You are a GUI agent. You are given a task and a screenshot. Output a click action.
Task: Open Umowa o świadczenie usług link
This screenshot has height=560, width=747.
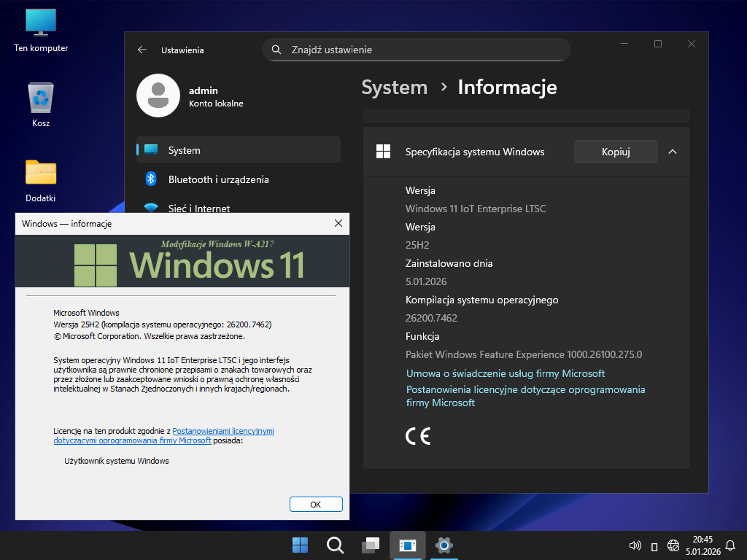(505, 373)
